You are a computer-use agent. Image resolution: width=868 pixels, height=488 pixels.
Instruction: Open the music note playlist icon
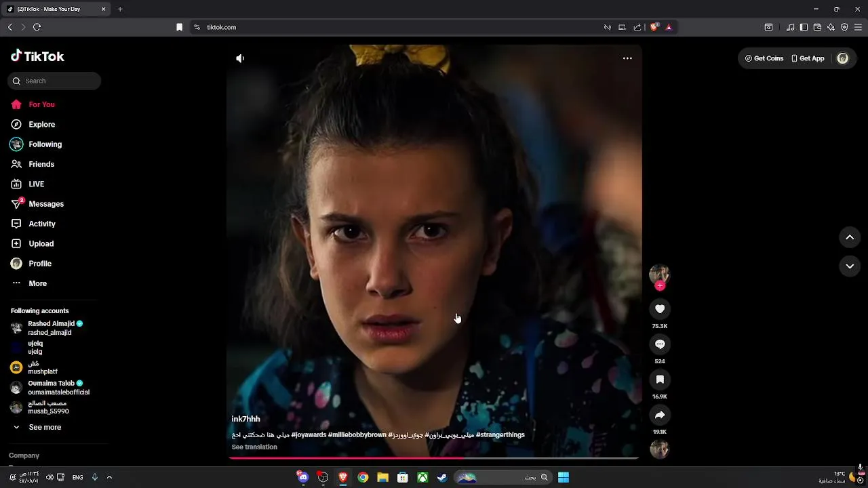click(790, 27)
